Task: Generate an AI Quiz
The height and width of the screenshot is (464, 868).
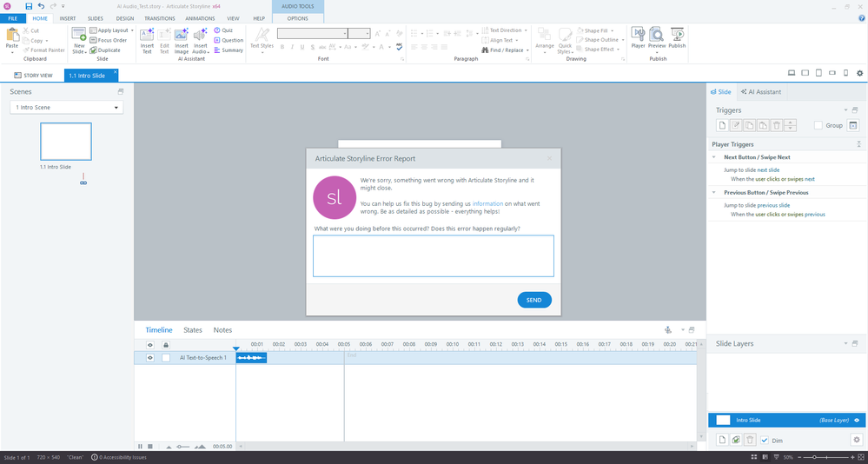Action: [x=223, y=30]
